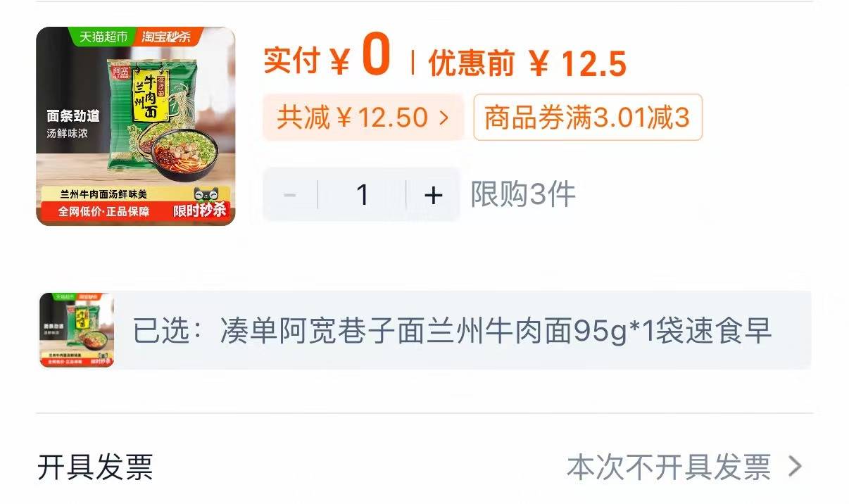Open the selected item row 凑单阿宽巷子面兰州牛肉面
849x504 pixels.
click(x=425, y=330)
